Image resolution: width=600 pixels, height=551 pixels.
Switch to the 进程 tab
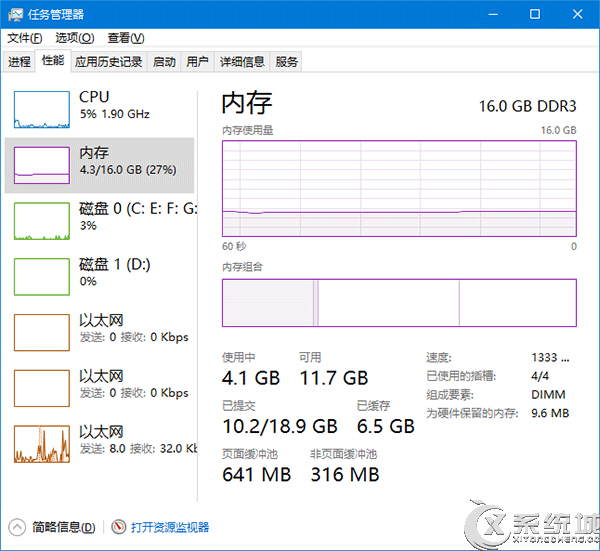[19, 62]
